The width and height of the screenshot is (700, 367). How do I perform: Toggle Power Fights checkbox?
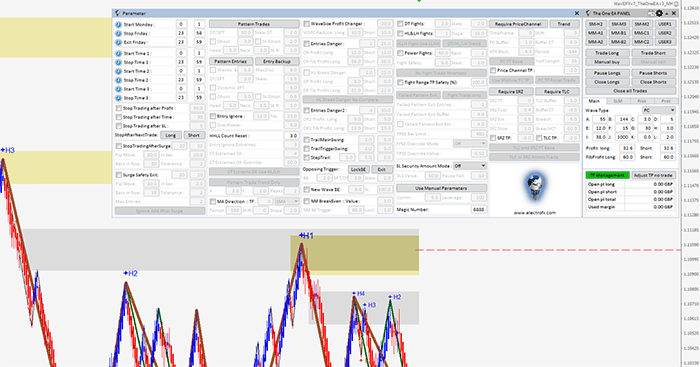point(400,53)
